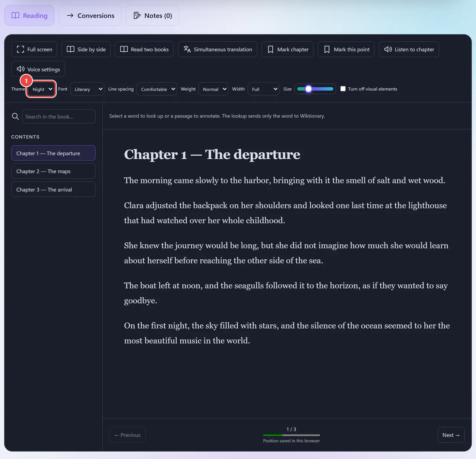Click the Simultaneous translation language icon

(x=187, y=49)
